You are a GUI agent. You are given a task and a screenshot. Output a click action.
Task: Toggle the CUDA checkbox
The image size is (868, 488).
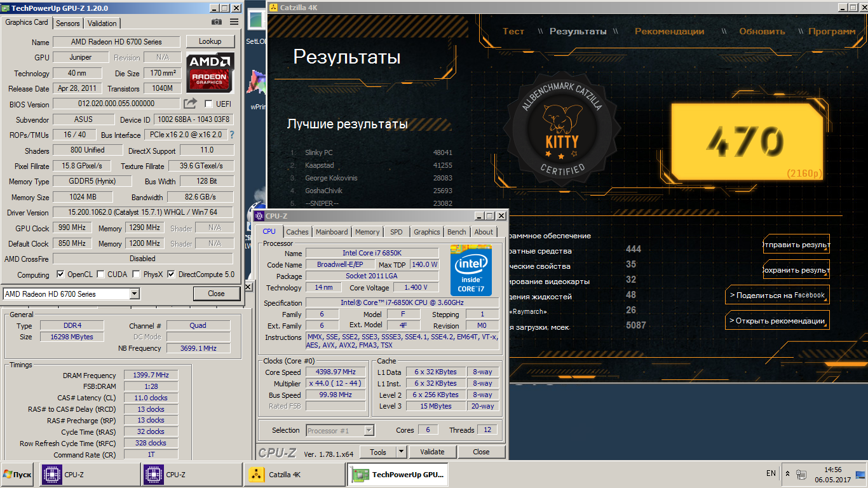click(x=101, y=274)
